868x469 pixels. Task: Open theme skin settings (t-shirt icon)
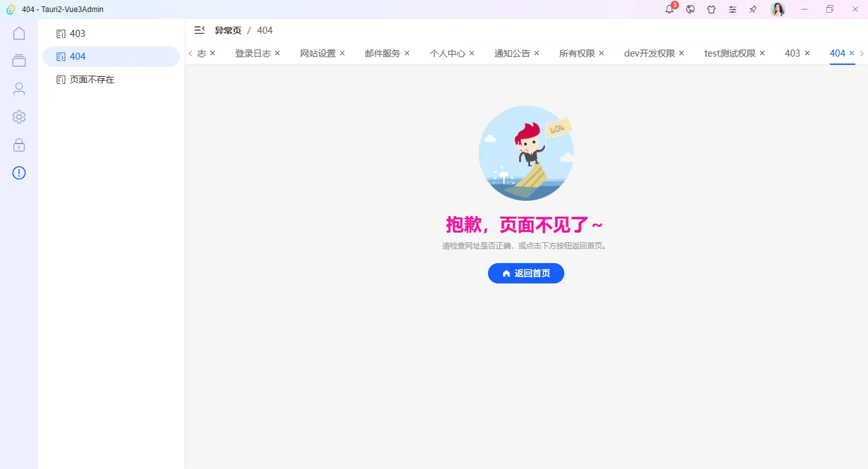click(711, 9)
